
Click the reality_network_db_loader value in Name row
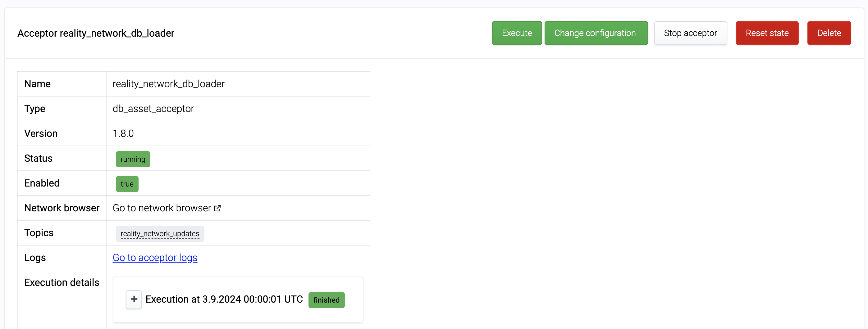[168, 84]
